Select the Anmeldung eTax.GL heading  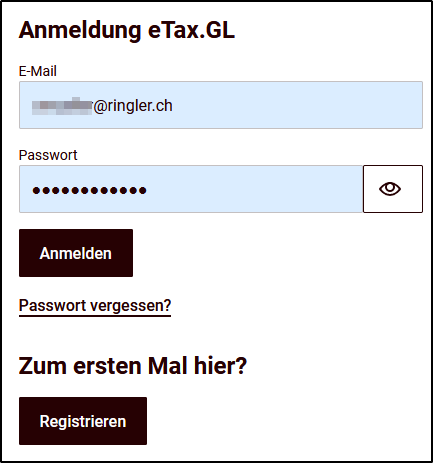point(127,30)
